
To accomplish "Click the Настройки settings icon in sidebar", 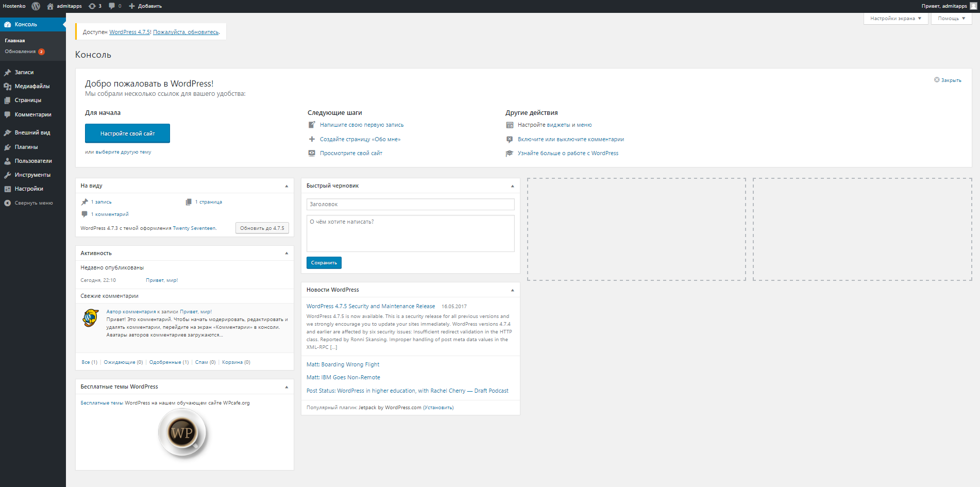I will point(8,189).
